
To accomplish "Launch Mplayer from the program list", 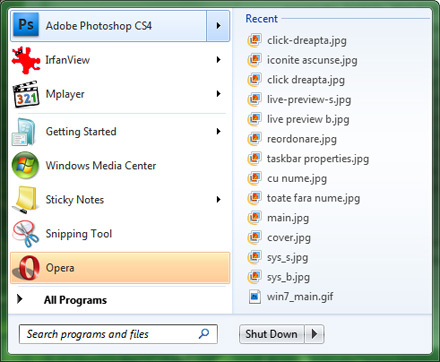I will 65,94.
